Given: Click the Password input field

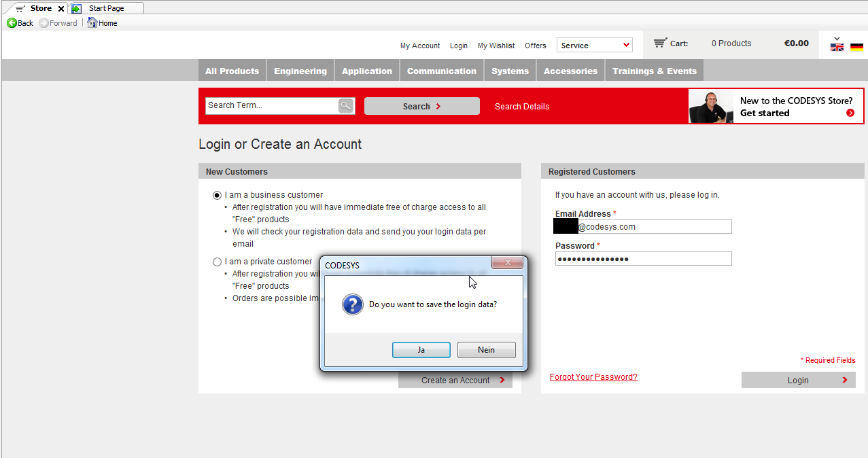Looking at the screenshot, I should coord(643,259).
